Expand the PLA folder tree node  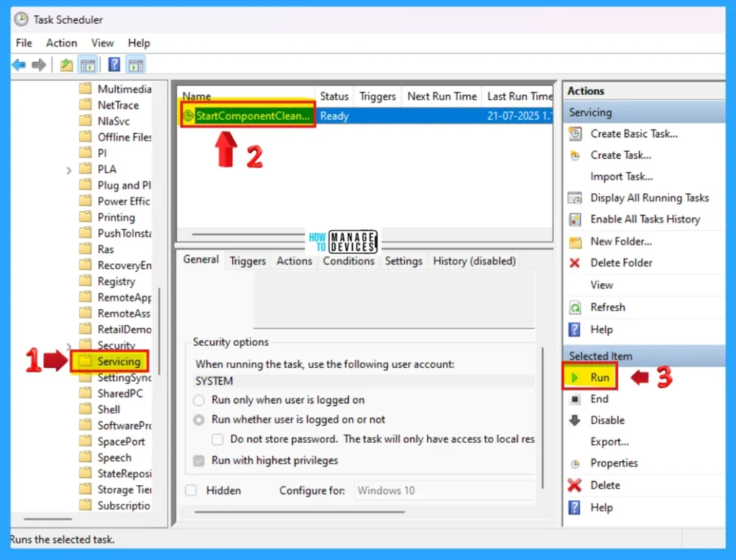(x=69, y=170)
